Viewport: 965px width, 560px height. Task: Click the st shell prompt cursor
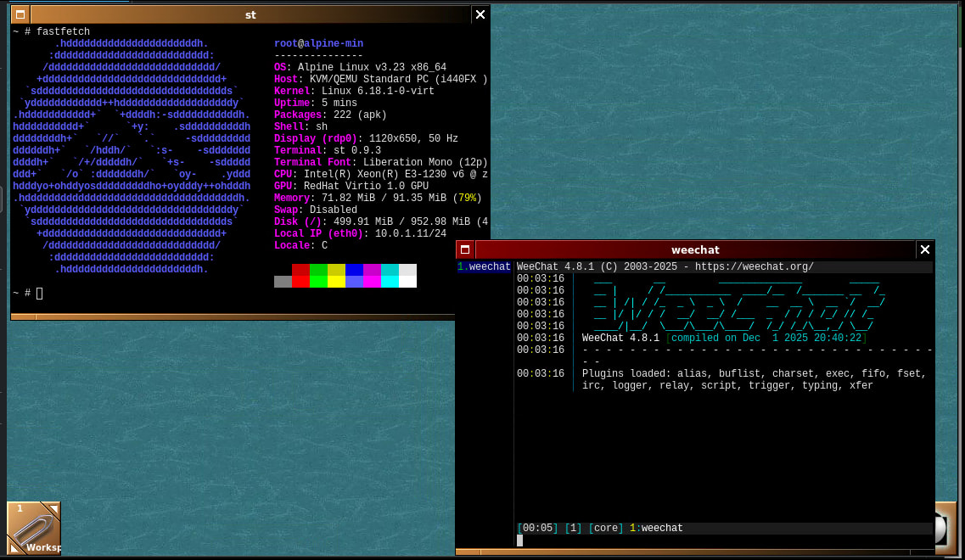[x=39, y=294]
